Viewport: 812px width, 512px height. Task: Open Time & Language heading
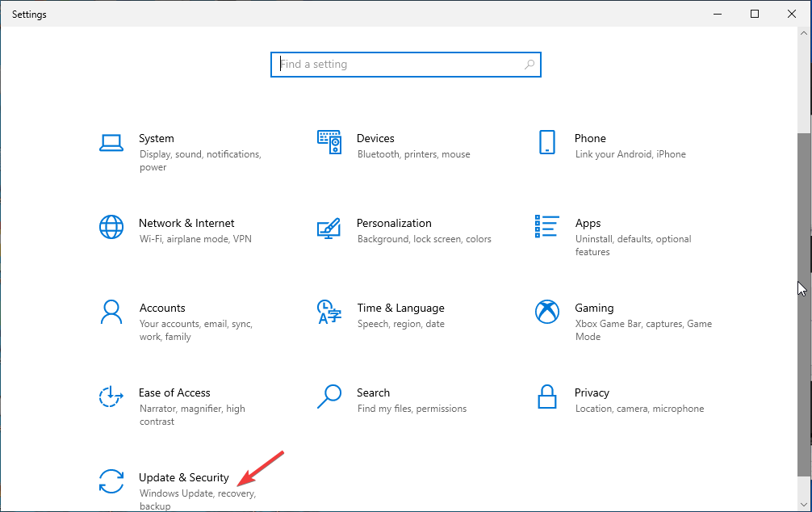(401, 308)
